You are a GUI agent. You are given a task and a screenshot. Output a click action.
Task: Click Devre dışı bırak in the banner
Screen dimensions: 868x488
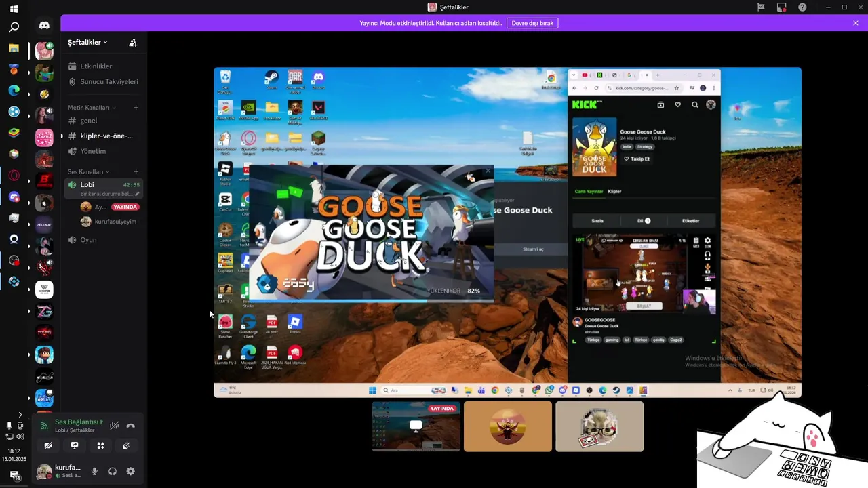coord(532,23)
